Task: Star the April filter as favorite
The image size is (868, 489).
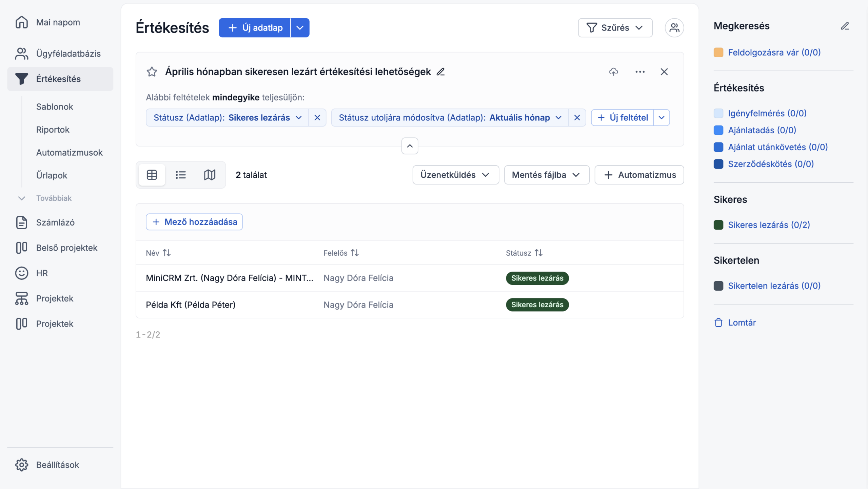Action: click(x=152, y=72)
